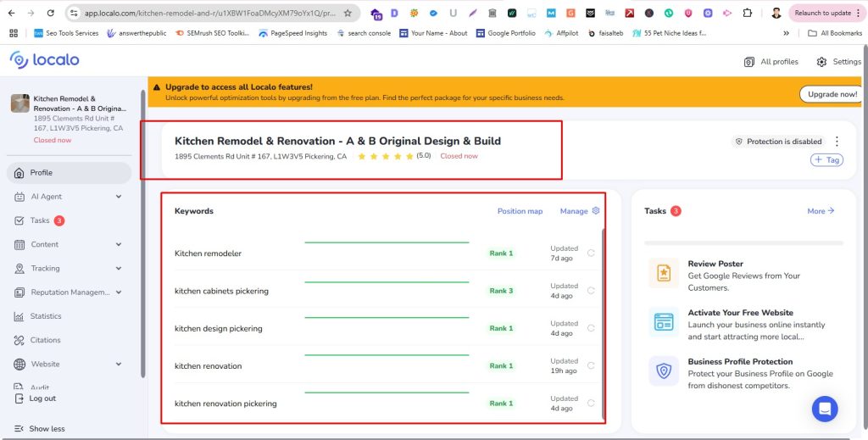Click Reputation Management icon
Viewport: 868px width, 440px height.
19,292
